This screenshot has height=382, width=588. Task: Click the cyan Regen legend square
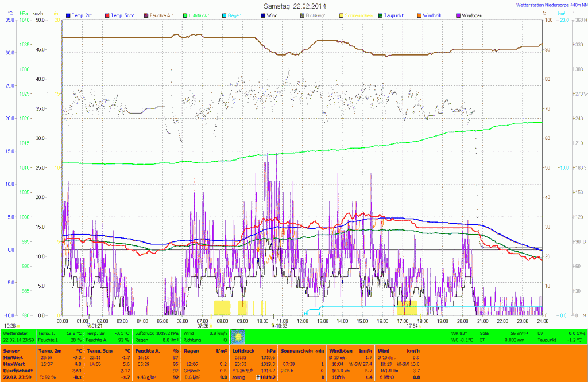[x=225, y=15]
